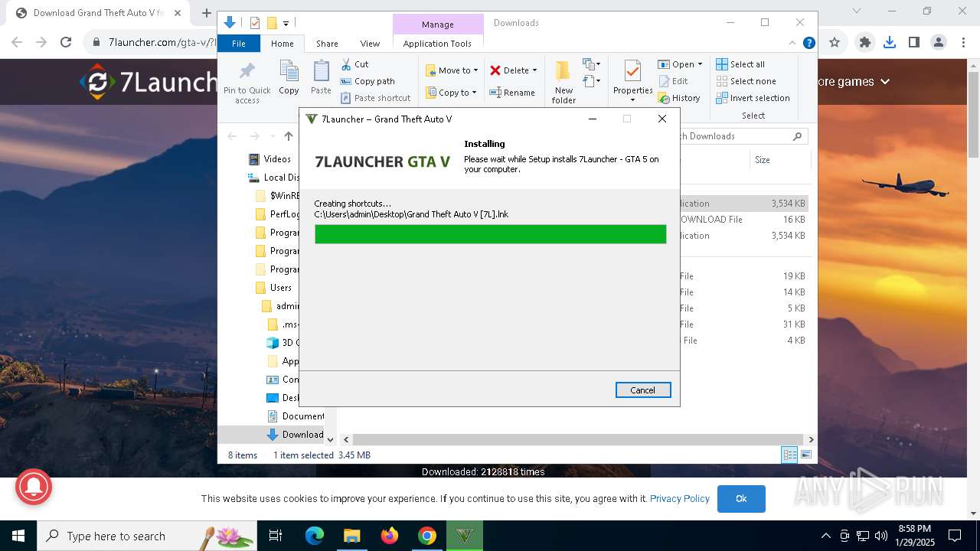
Task: Open file History from ribbon
Action: coord(679,98)
